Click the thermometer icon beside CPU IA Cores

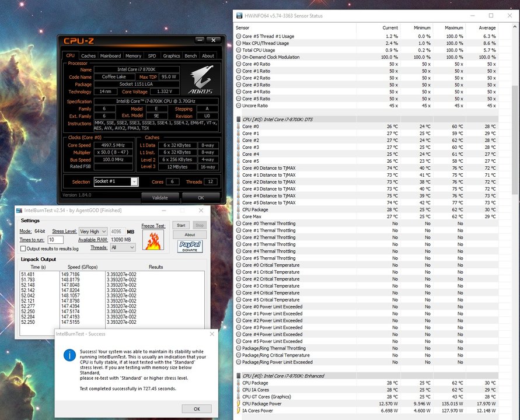click(x=239, y=390)
